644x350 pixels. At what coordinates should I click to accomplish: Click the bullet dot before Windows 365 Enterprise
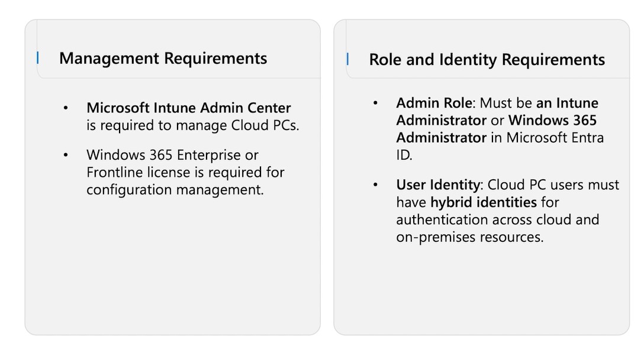(66, 155)
